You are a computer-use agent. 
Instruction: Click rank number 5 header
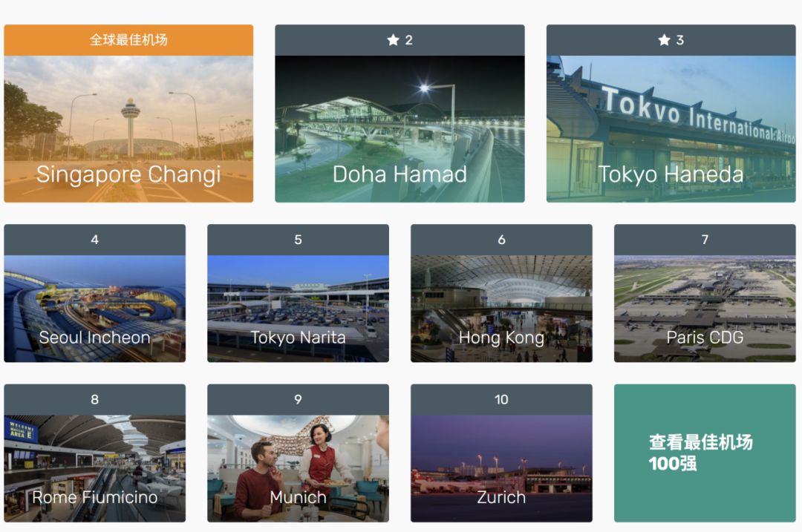(299, 240)
